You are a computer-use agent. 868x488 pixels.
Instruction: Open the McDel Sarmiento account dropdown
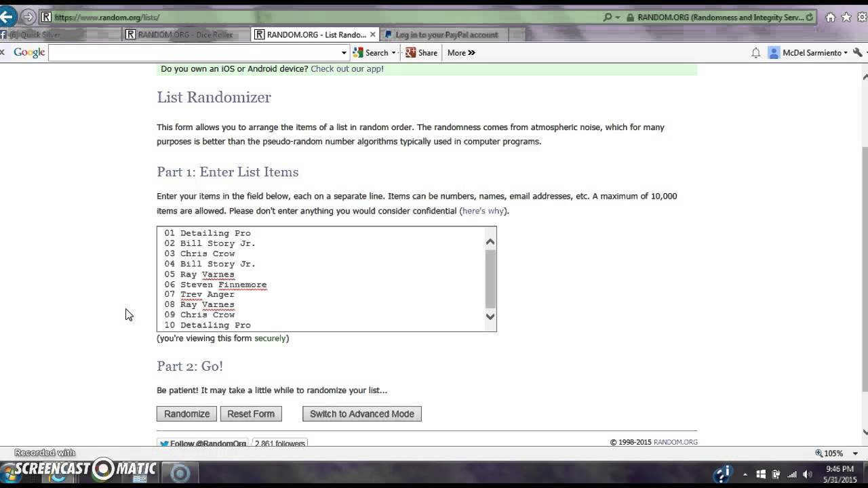click(x=808, y=53)
